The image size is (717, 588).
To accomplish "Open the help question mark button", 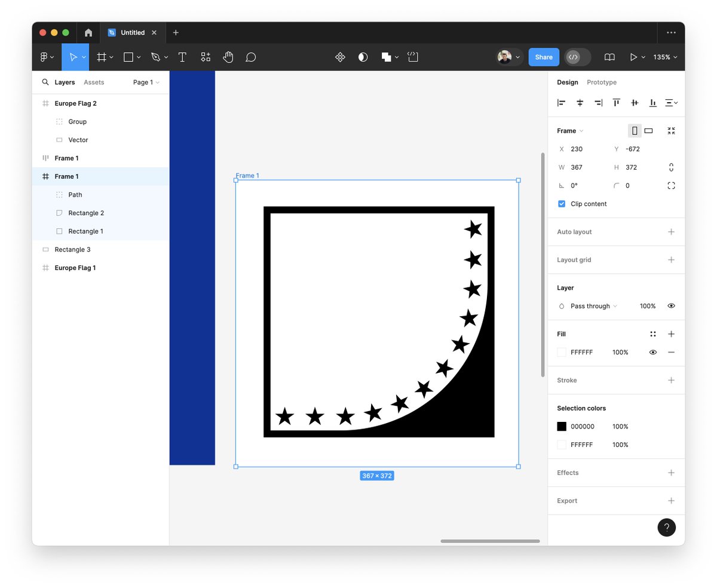I will 667,527.
